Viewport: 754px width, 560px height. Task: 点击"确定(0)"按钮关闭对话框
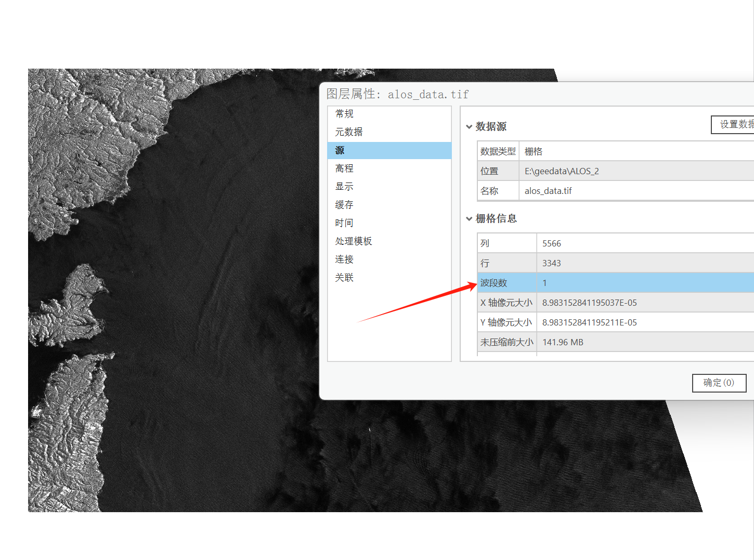point(719,383)
